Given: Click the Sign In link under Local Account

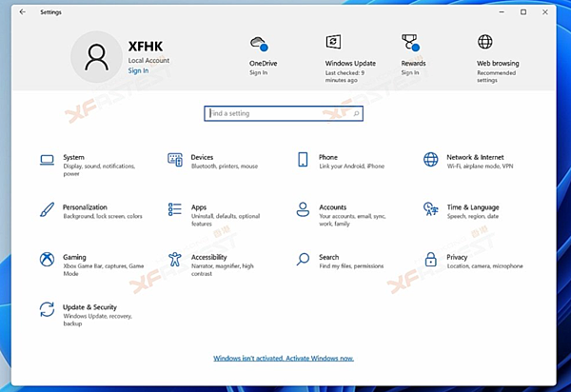Looking at the screenshot, I should [x=138, y=70].
